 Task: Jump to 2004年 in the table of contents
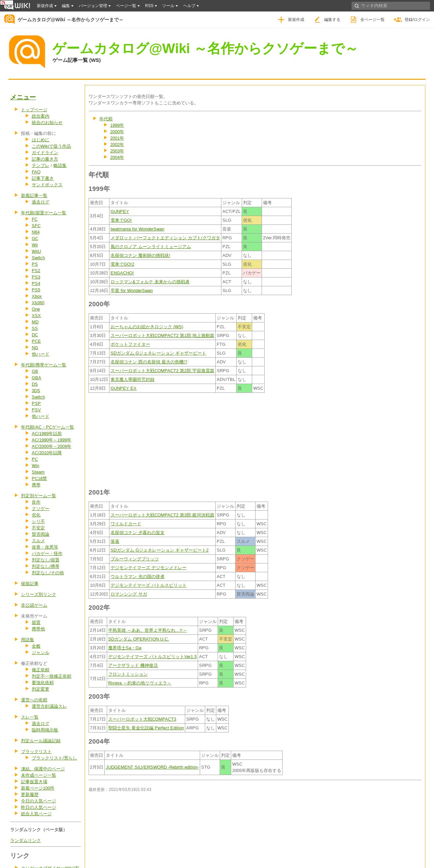tap(117, 158)
